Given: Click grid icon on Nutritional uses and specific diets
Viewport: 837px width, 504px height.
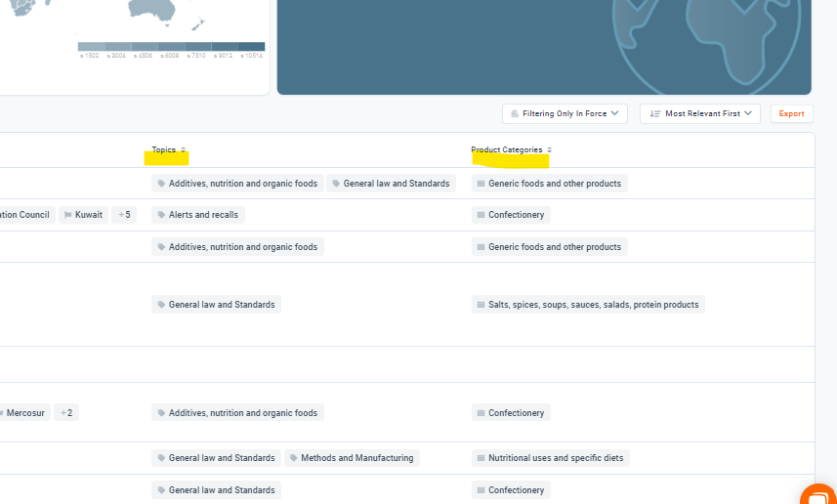Looking at the screenshot, I should (x=481, y=458).
